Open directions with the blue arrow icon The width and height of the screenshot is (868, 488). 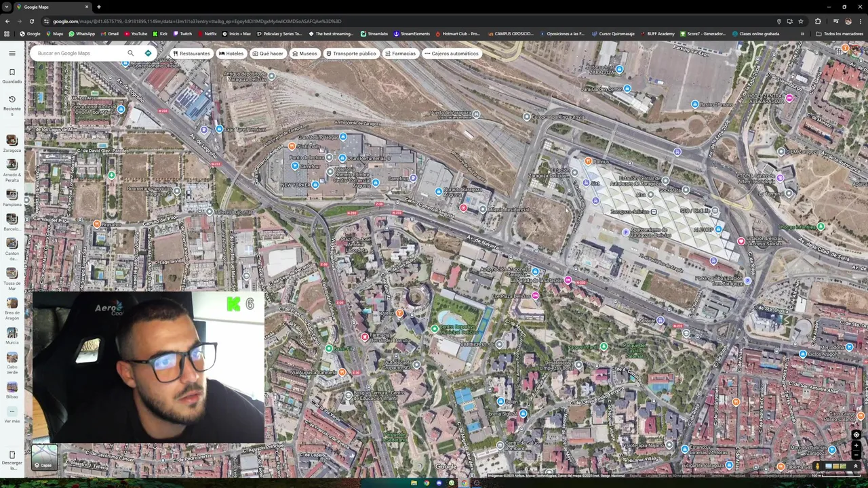pos(148,53)
